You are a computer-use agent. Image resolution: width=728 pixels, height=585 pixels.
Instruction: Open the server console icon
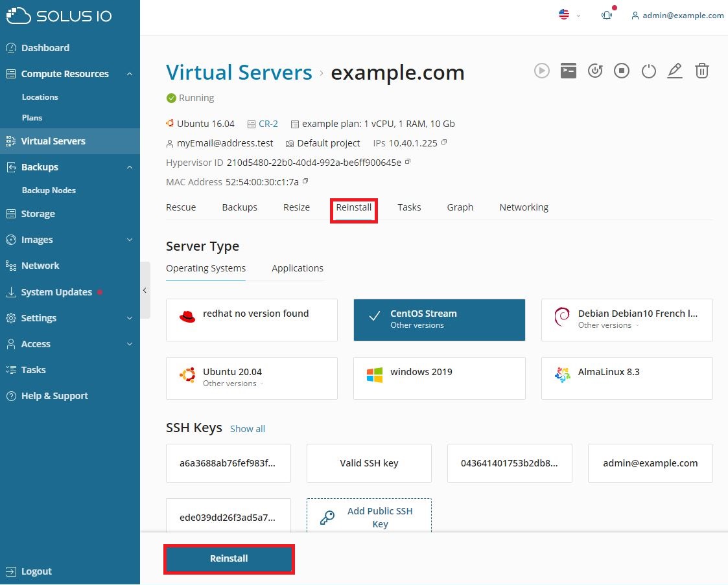coord(569,71)
